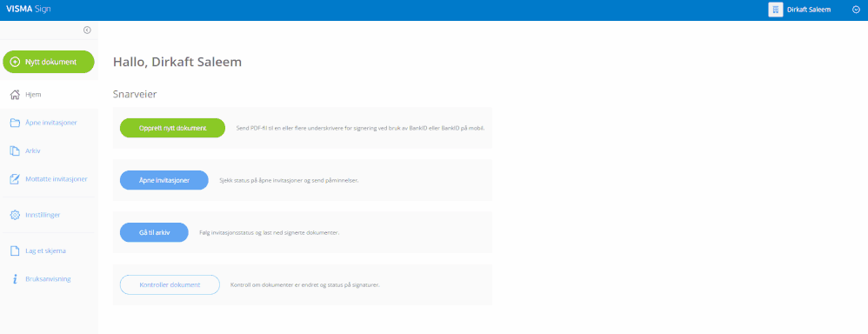868x334 pixels.
Task: Open Bruksanvisning in the sidebar
Action: click(50, 279)
